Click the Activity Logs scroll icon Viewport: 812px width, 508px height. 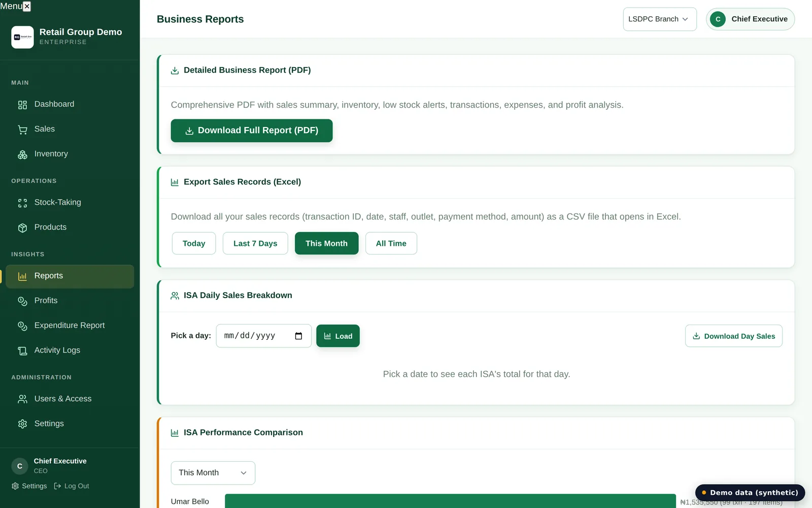22,351
